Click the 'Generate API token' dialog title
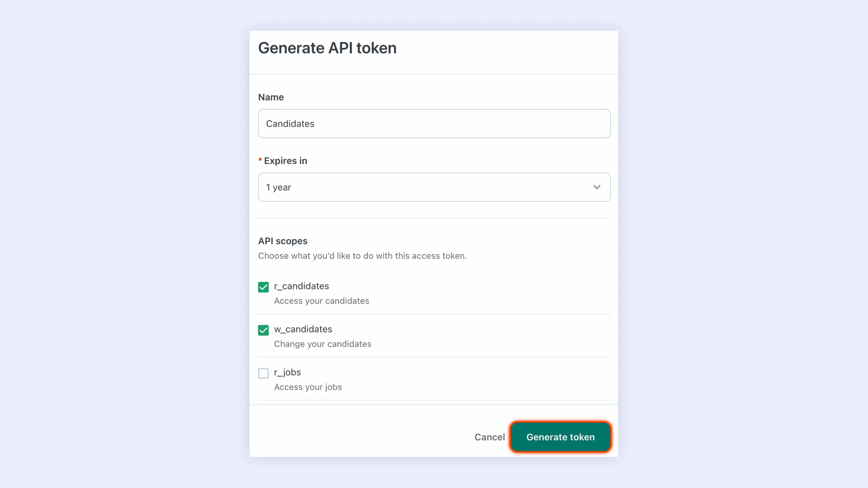 click(x=327, y=48)
